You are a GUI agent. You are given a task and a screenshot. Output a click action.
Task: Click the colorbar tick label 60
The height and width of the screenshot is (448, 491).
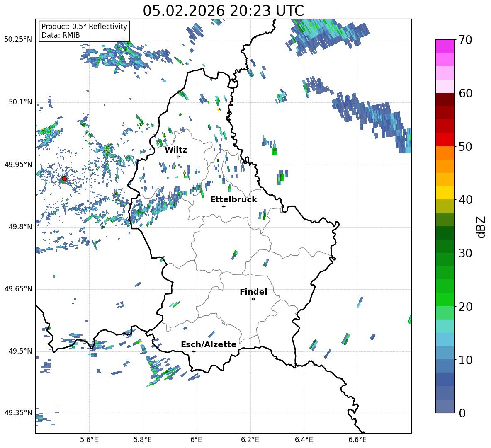pyautogui.click(x=465, y=93)
